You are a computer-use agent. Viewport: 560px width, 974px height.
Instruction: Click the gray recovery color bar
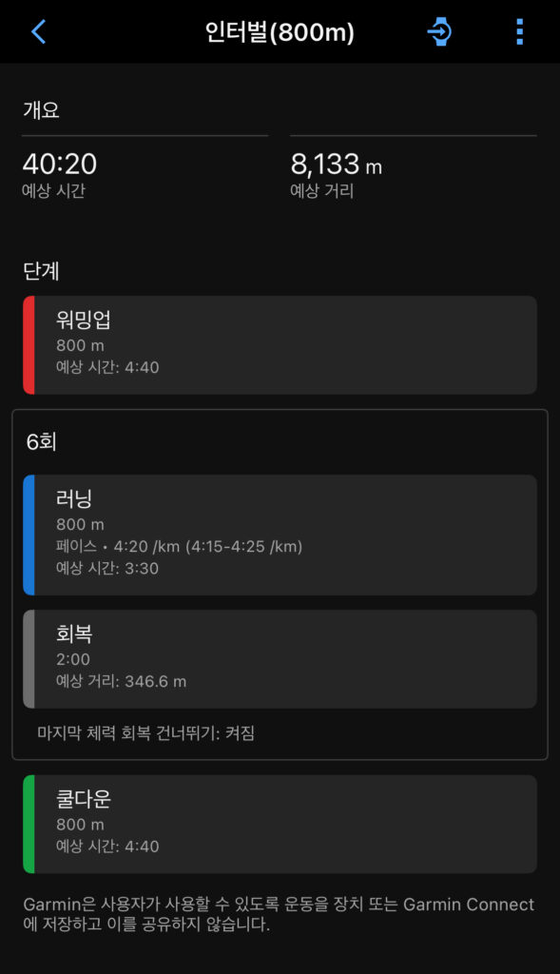coord(29,659)
